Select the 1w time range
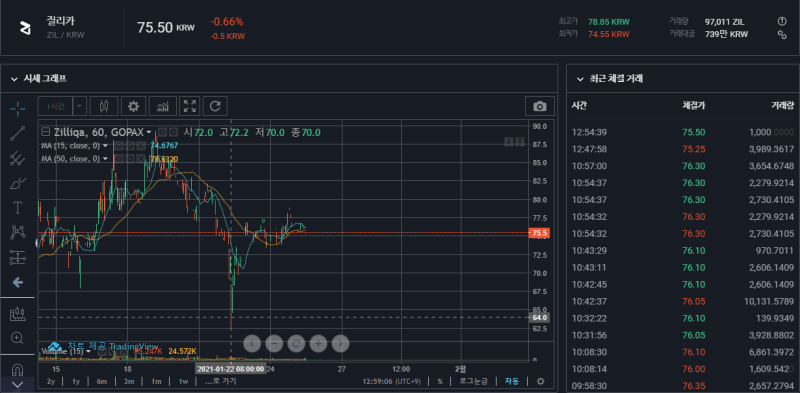 pyautogui.click(x=184, y=381)
